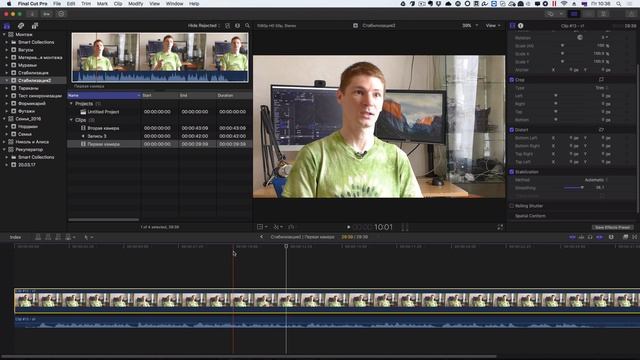The height and width of the screenshot is (360, 640).
Task: Open the Clip menu
Action: point(118,4)
